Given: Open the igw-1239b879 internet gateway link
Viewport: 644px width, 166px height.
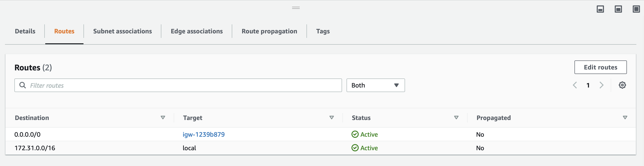Looking at the screenshot, I should tap(204, 134).
